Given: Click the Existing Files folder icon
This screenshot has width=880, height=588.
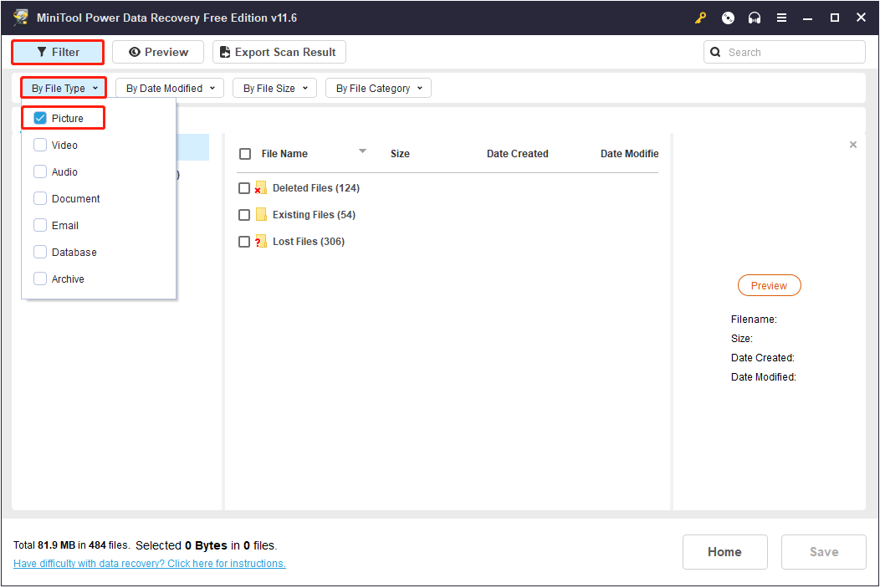Looking at the screenshot, I should coord(261,214).
